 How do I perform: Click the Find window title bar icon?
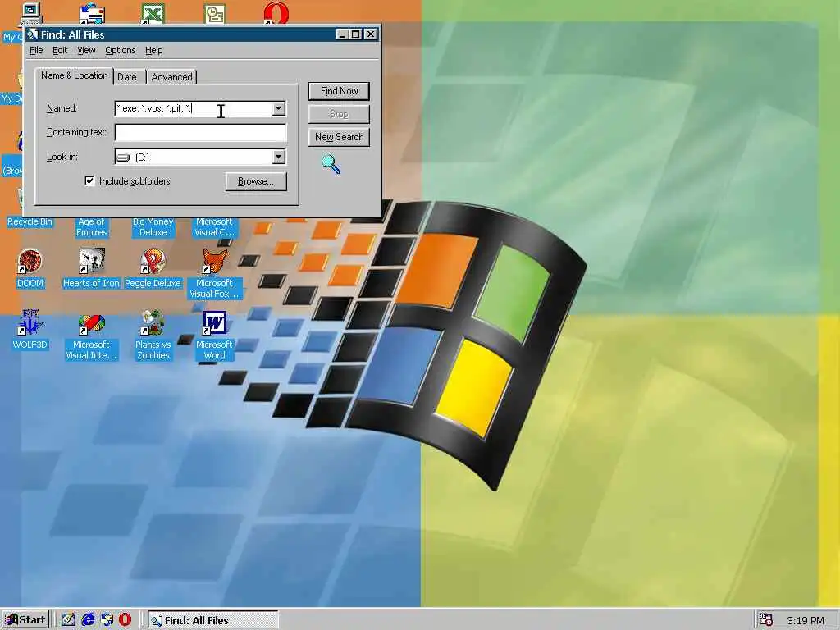point(33,34)
